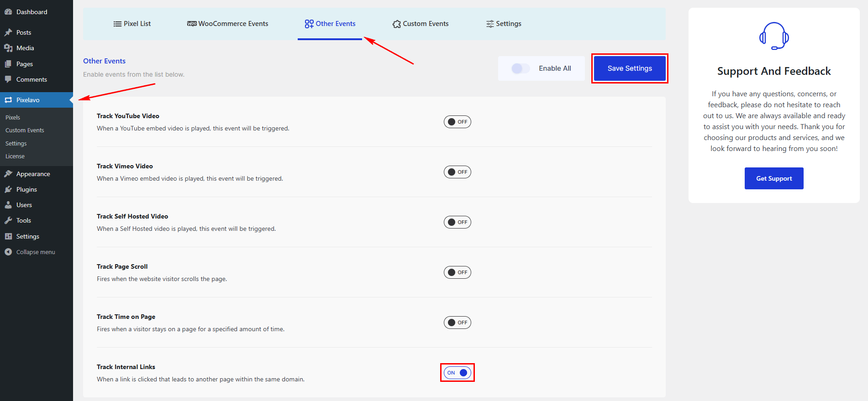The width and height of the screenshot is (868, 401).
Task: Open the License submenu link
Action: 15,156
